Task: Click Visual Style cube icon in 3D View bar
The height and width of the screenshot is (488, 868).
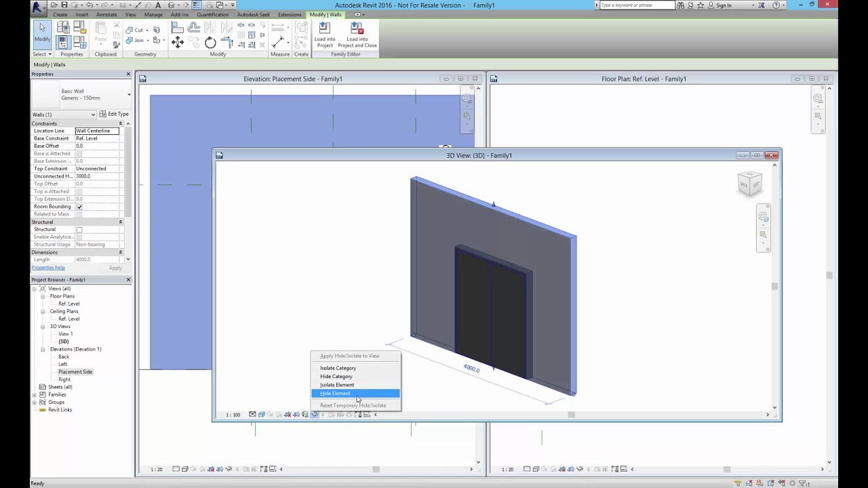Action: (261, 414)
